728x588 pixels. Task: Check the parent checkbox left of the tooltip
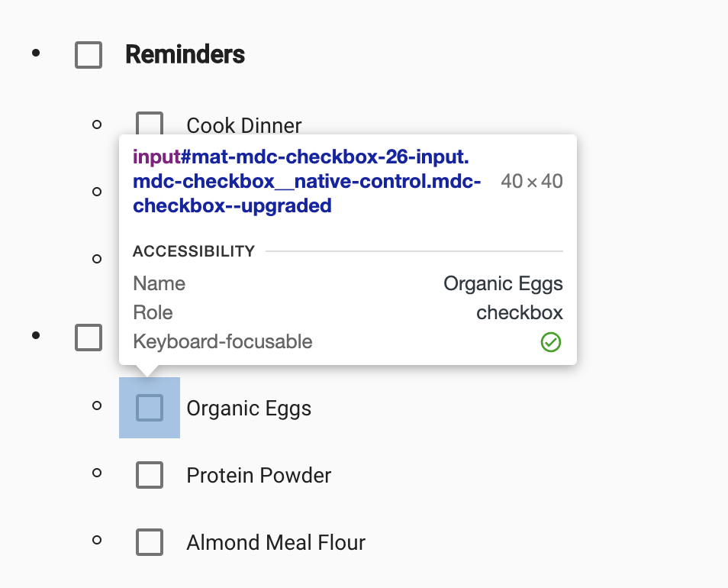click(89, 337)
